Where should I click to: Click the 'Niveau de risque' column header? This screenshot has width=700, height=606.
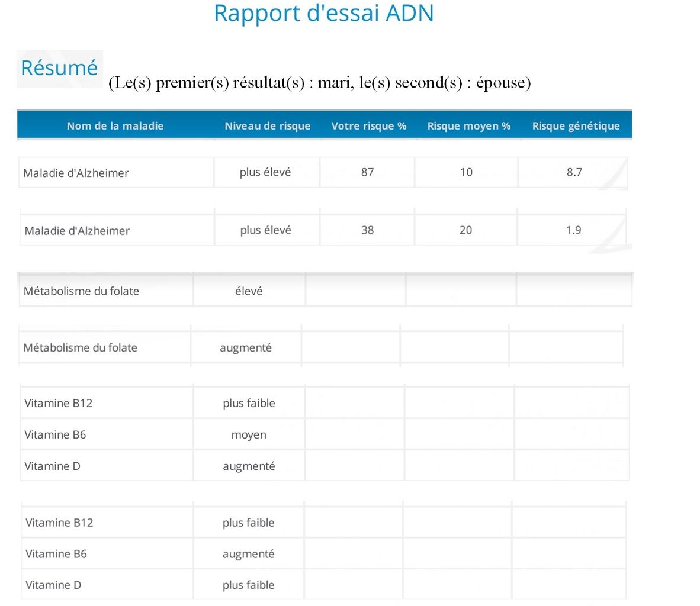[268, 126]
